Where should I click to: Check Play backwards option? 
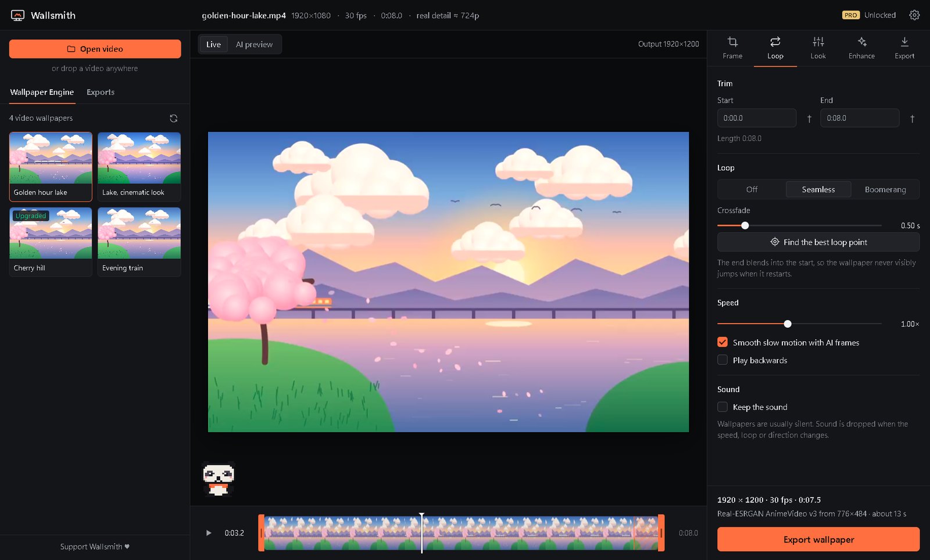tap(722, 360)
